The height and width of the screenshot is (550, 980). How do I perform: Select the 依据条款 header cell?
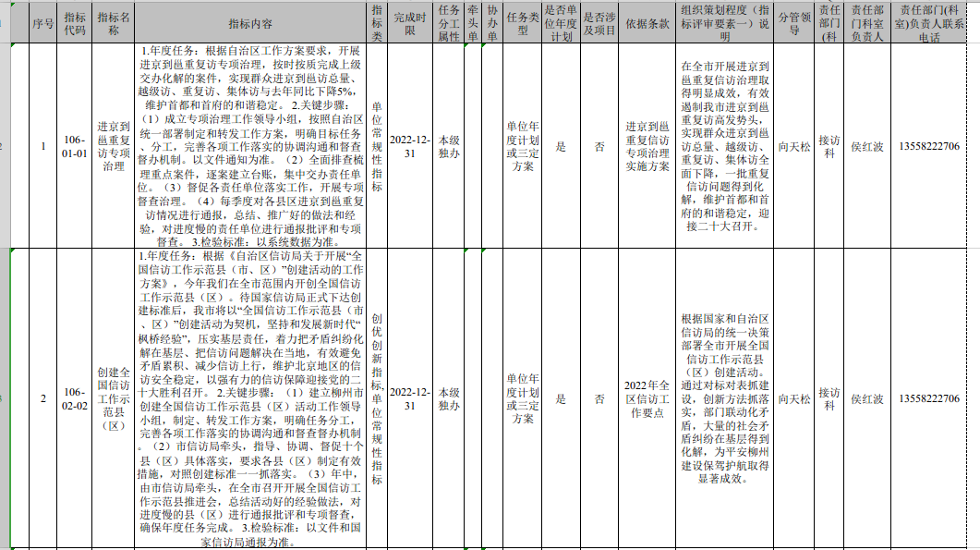coord(647,23)
